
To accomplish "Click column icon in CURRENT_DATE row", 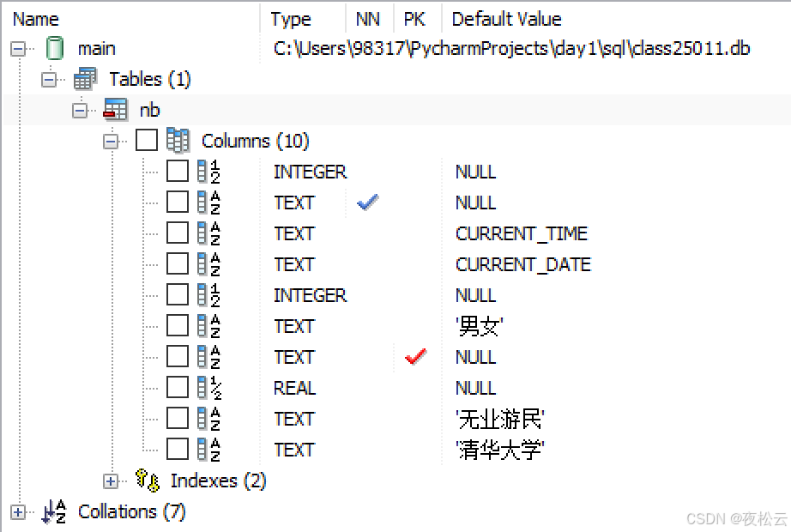I will click(208, 264).
